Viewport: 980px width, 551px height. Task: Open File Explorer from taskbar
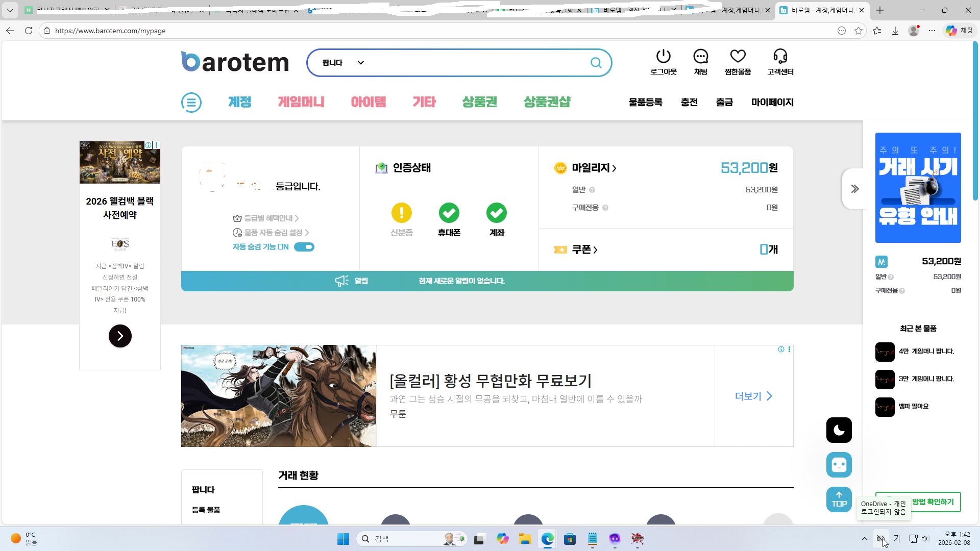pos(525,539)
